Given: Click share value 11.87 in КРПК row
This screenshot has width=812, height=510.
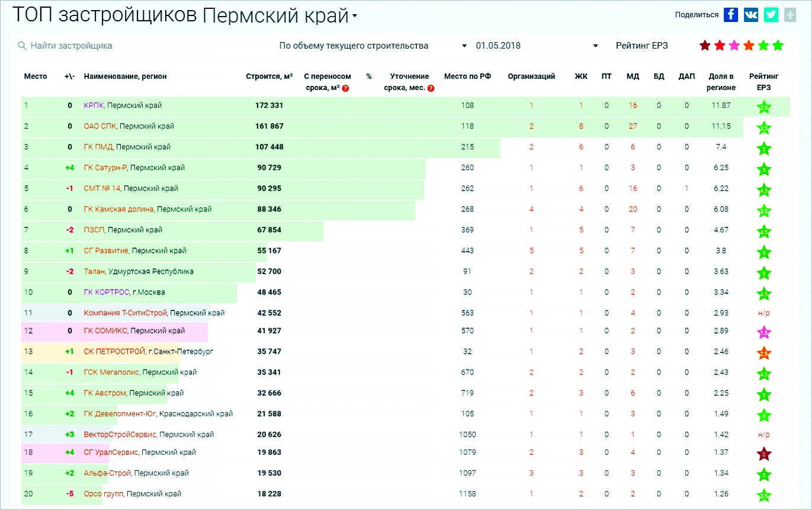Looking at the screenshot, I should coord(721,105).
